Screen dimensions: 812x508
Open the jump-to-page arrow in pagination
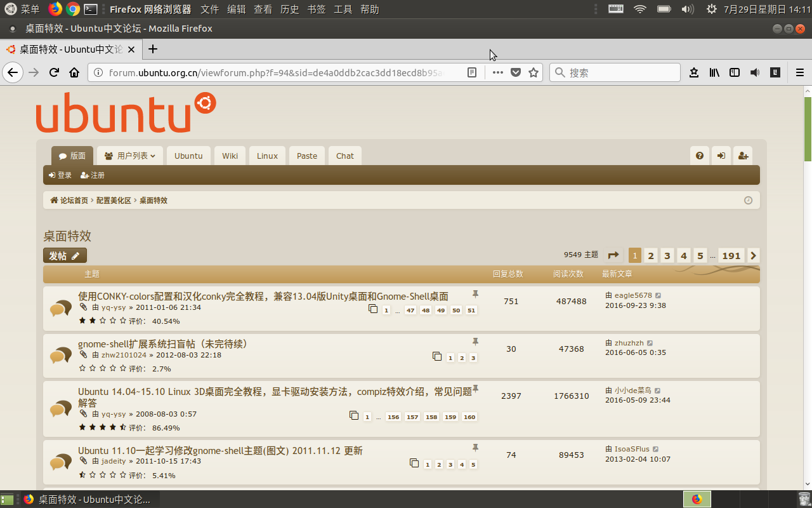coord(613,255)
